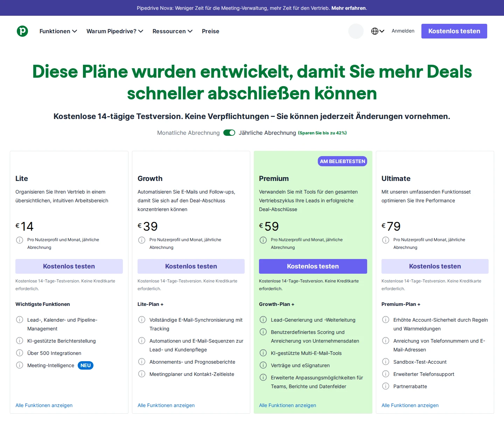The image size is (504, 427).
Task: Expand the Warum Pipedrive? menu
Action: [115, 31]
